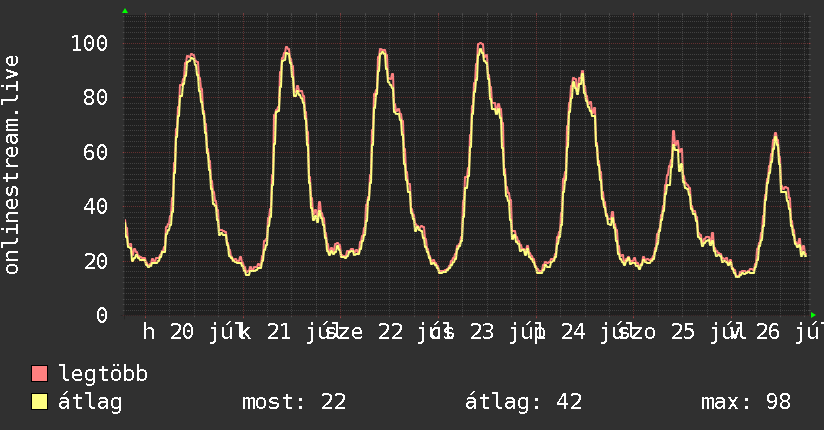Image resolution: width=824 pixels, height=430 pixels.
Task: Click the yellow átlag legend swatch
Action: (x=39, y=402)
